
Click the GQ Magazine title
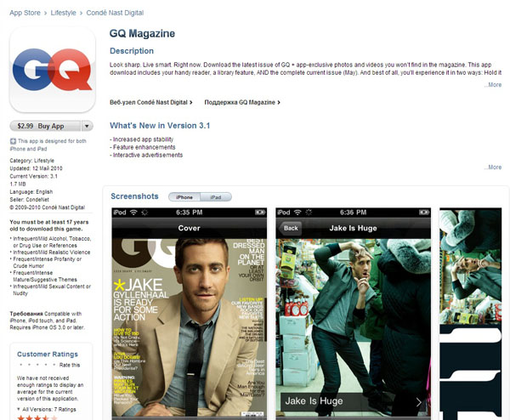142,33
